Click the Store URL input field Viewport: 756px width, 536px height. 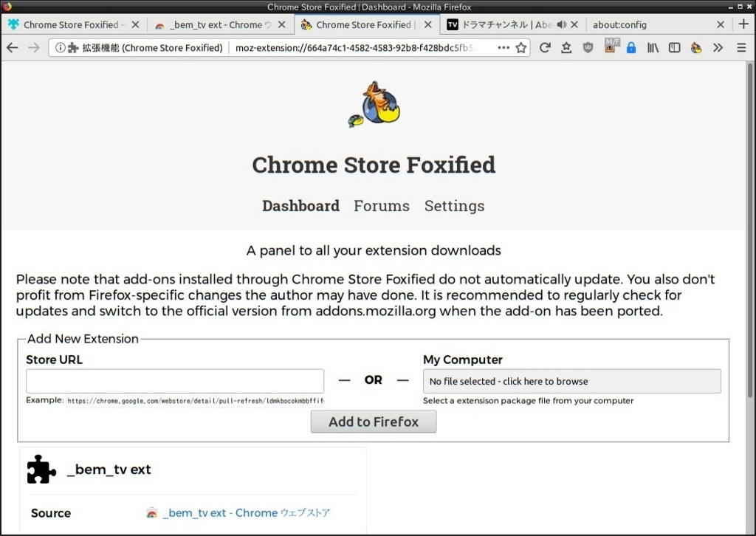click(175, 381)
